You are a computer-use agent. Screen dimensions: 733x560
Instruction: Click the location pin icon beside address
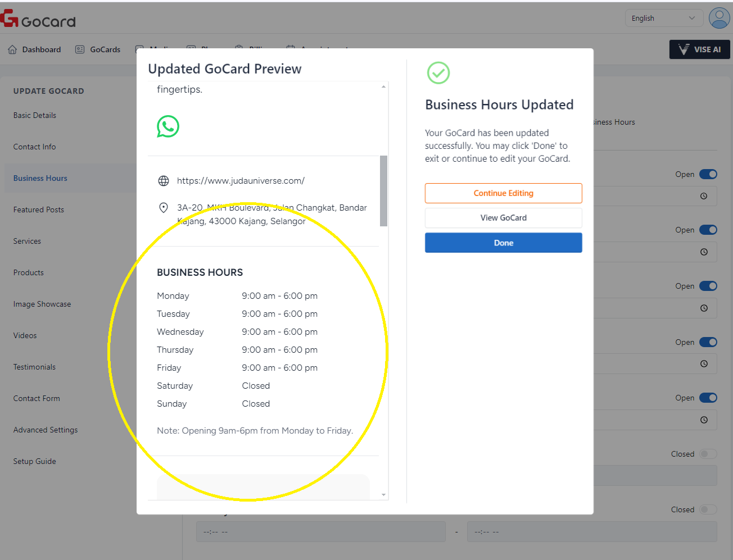tap(164, 208)
